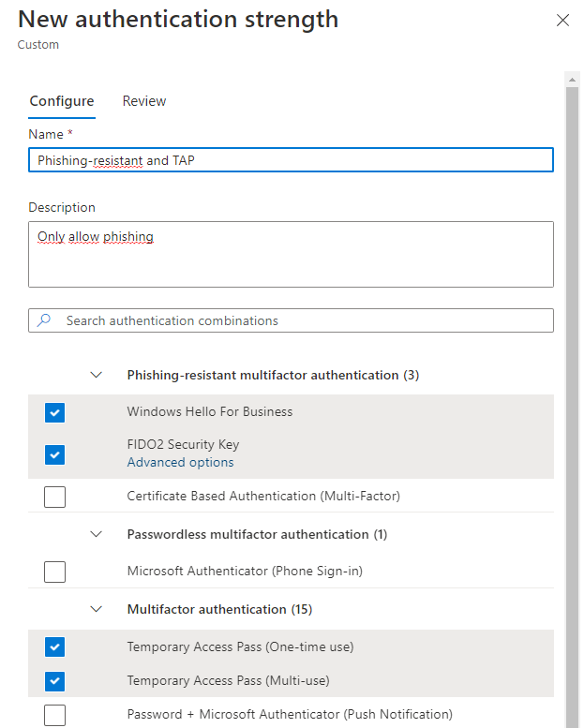
Task: Check Password + Microsoft Authenticator Push Notification
Action: coord(54,715)
